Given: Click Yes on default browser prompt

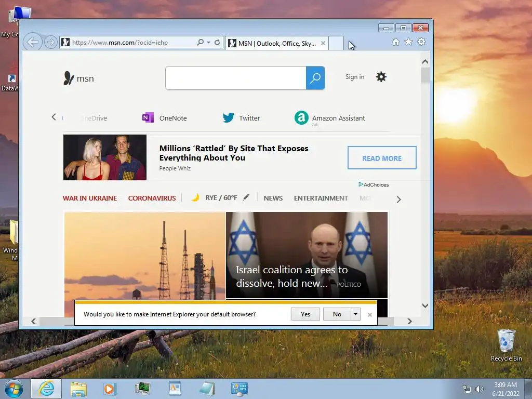Looking at the screenshot, I should (x=305, y=314).
